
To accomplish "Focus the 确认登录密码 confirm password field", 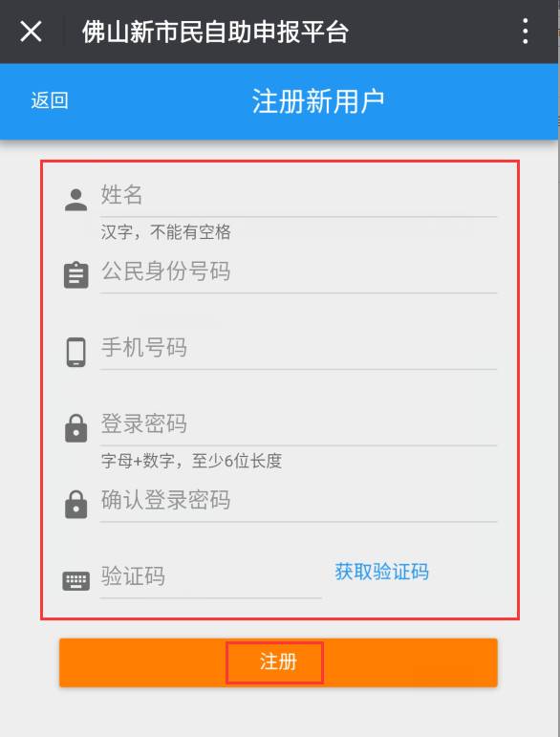I will [298, 502].
